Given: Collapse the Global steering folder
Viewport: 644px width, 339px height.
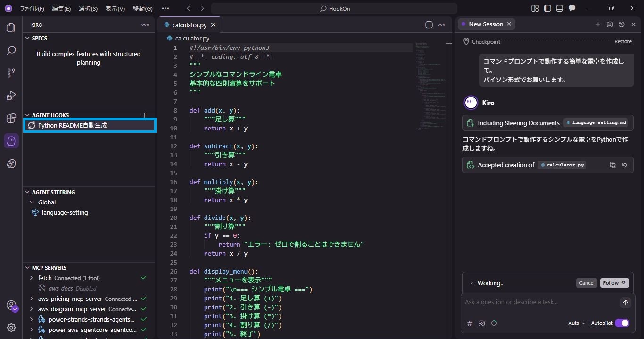Looking at the screenshot, I should click(x=32, y=202).
